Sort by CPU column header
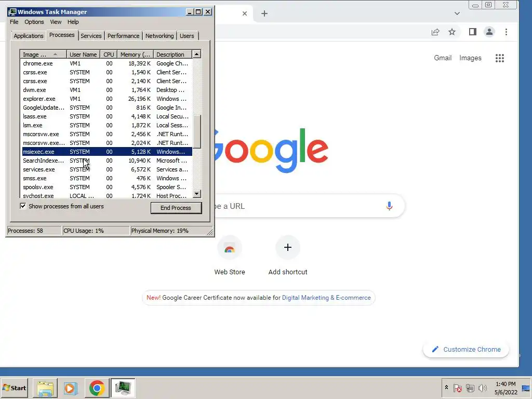532x399 pixels. pos(109,54)
